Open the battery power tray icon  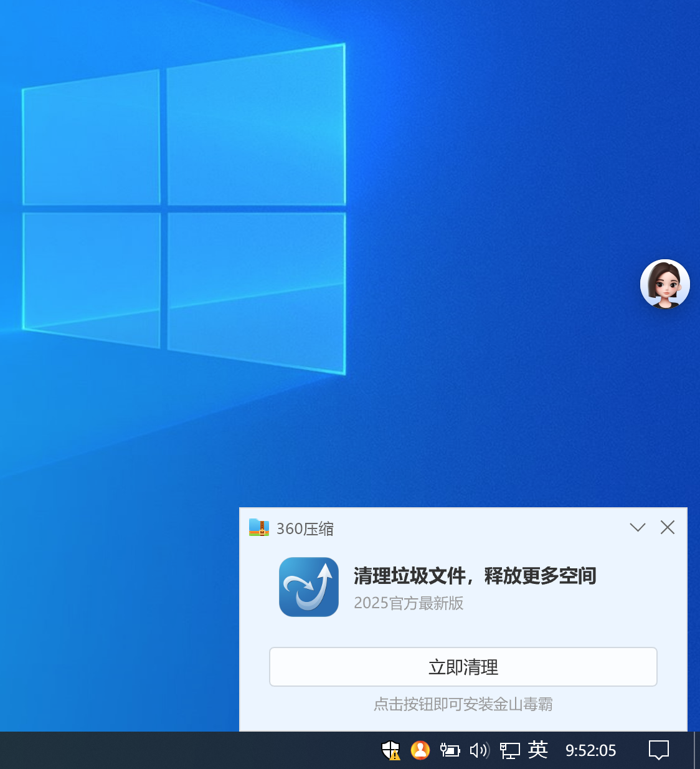(450, 750)
